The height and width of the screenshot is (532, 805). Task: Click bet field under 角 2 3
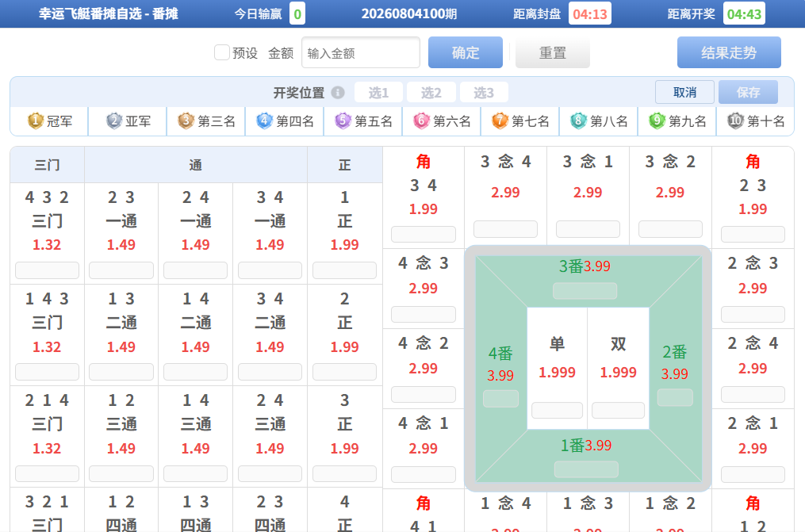[x=753, y=235]
